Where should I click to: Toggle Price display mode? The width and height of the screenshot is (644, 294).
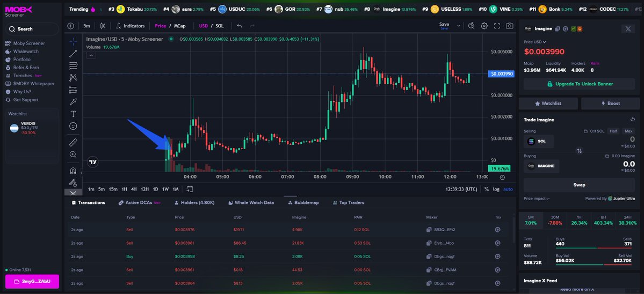[161, 26]
